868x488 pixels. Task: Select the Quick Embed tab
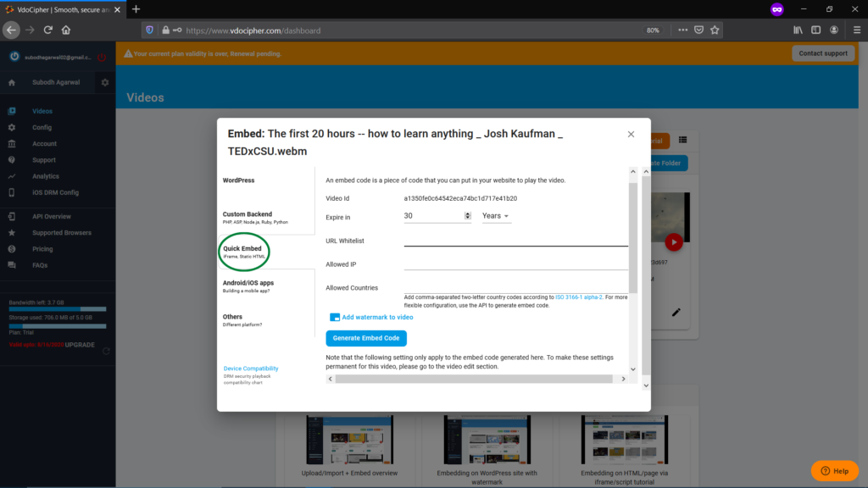(244, 252)
